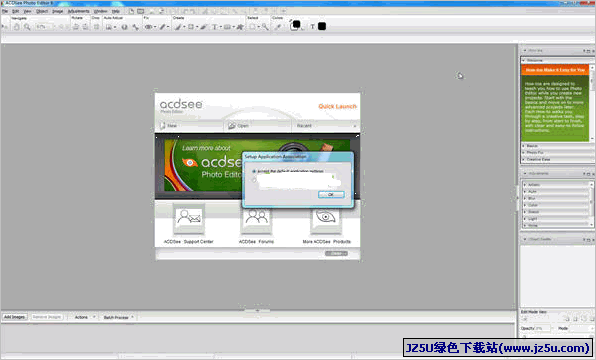Click the Add Images button
Screen dimensions: 596x360
click(x=14, y=317)
